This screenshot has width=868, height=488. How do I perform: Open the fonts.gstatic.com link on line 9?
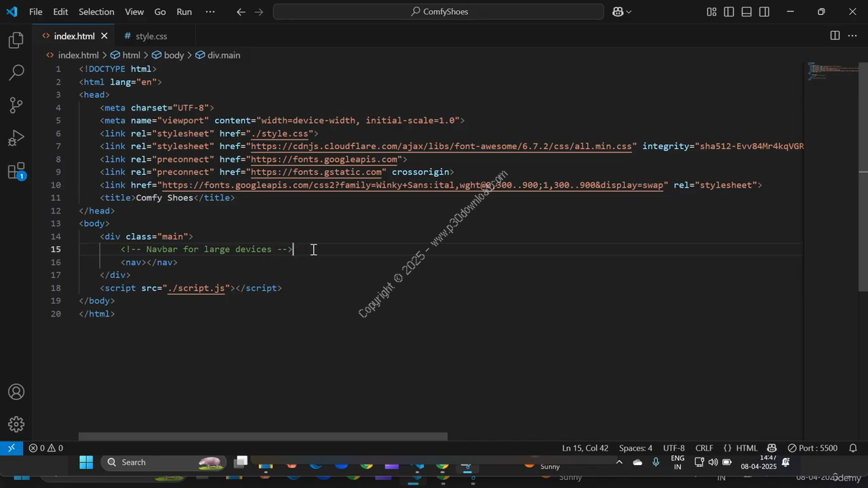316,172
